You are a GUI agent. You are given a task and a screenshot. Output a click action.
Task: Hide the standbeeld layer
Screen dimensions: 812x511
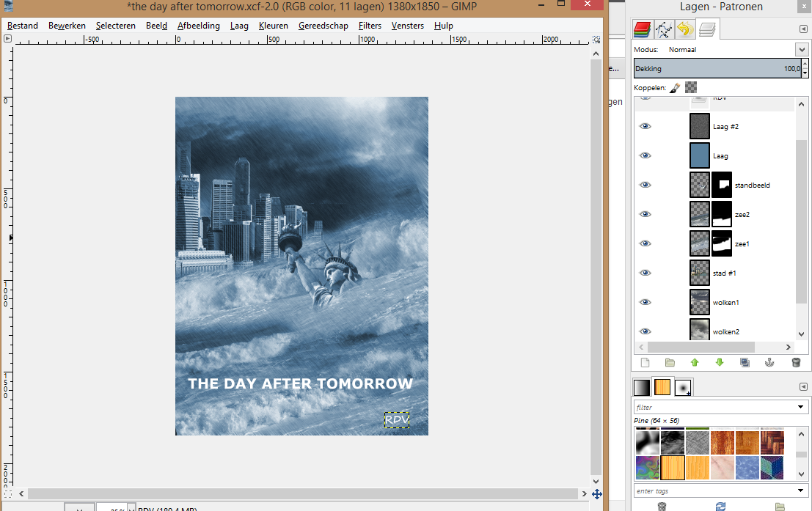(x=645, y=185)
